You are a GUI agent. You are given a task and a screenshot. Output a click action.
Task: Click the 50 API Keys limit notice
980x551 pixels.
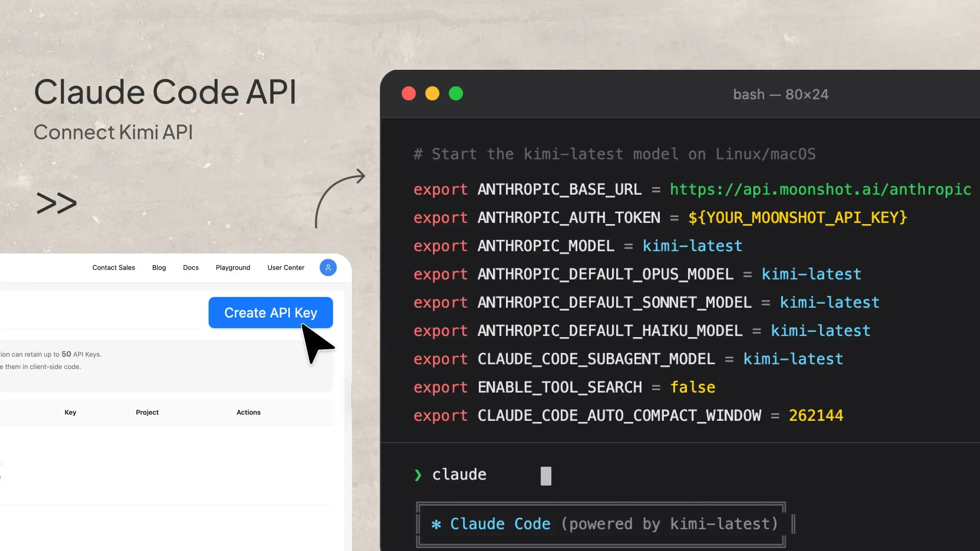pyautogui.click(x=51, y=354)
